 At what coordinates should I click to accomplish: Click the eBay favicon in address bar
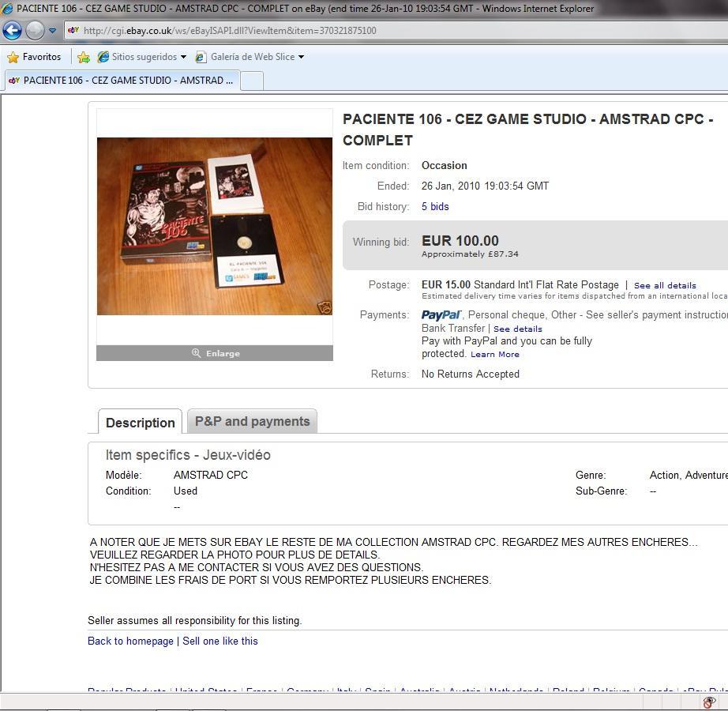tap(73, 31)
